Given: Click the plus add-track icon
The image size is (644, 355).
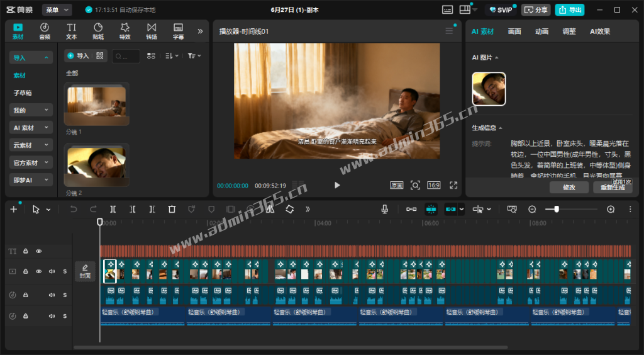Looking at the screenshot, I should [14, 209].
